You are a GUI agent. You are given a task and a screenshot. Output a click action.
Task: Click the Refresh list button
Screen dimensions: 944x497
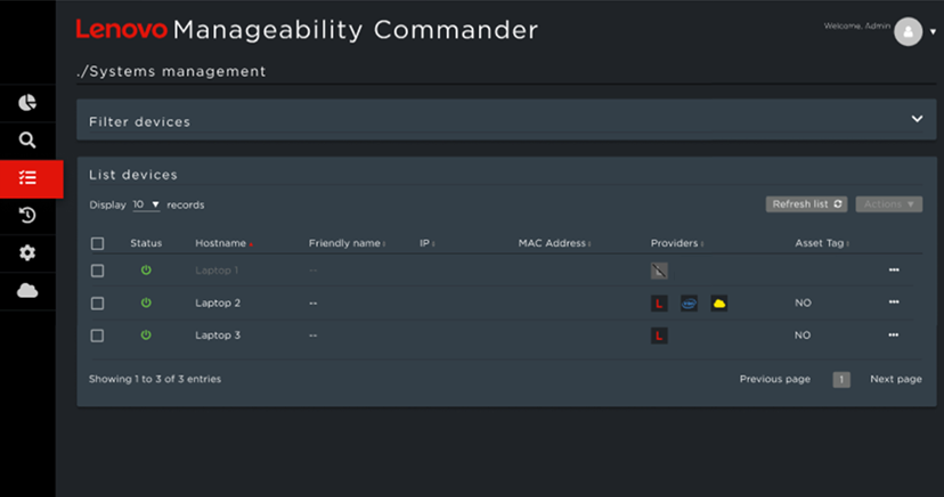[806, 204]
